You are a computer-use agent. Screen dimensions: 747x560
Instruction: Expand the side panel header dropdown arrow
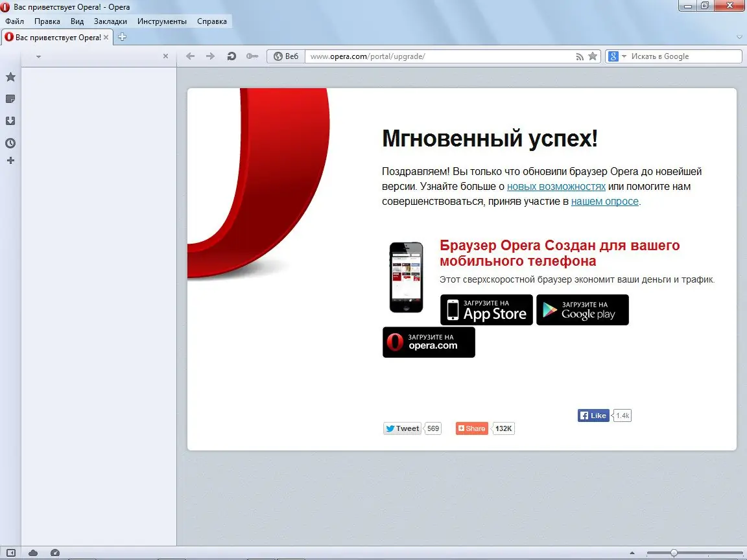(39, 56)
